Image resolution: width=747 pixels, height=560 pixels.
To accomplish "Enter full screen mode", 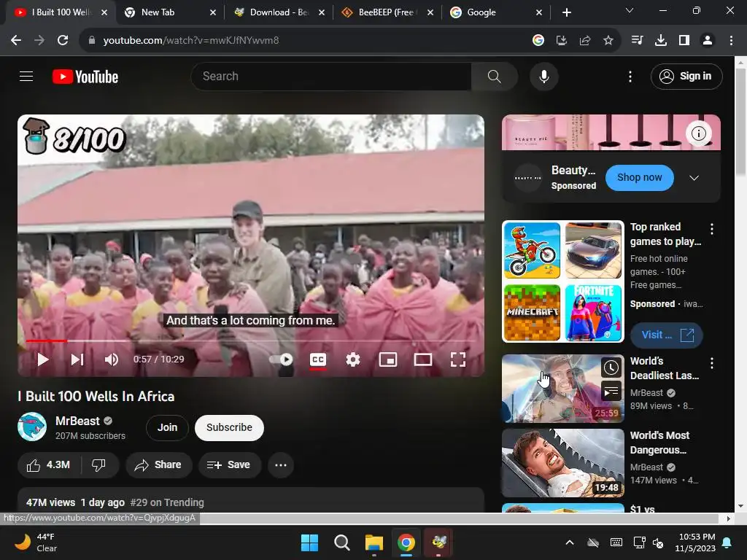I will click(458, 359).
